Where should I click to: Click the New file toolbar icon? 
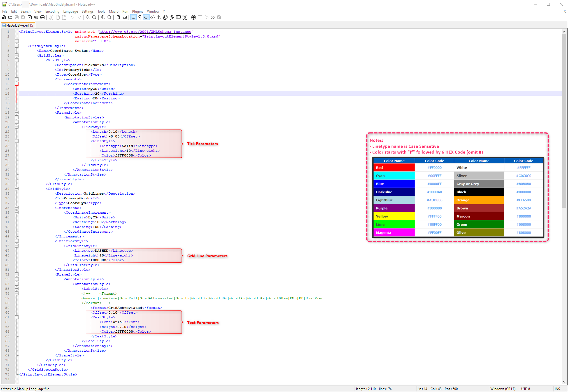4,17
